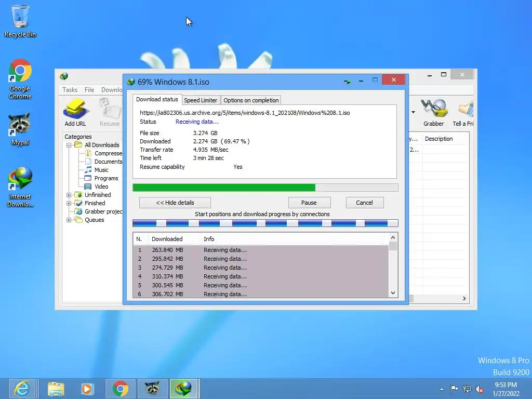Image resolution: width=532 pixels, height=399 pixels.
Task: Switch to the Speed Limiter tab
Action: [201, 100]
